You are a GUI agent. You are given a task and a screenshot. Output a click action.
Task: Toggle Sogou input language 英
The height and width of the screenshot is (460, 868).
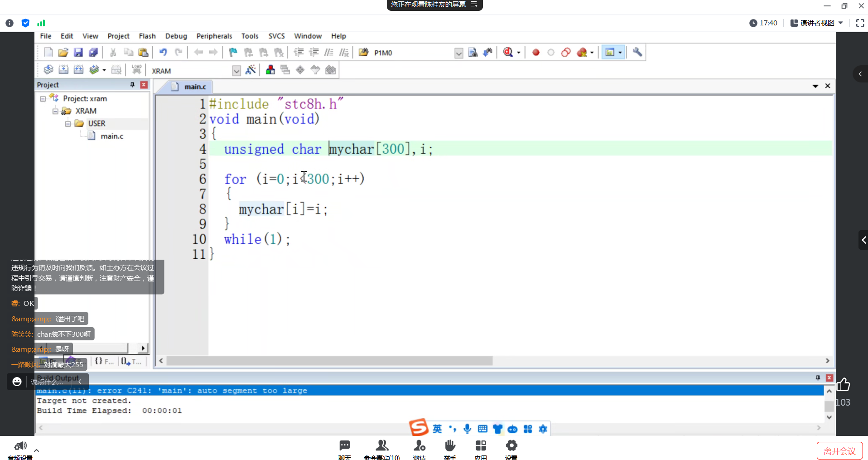tap(437, 429)
